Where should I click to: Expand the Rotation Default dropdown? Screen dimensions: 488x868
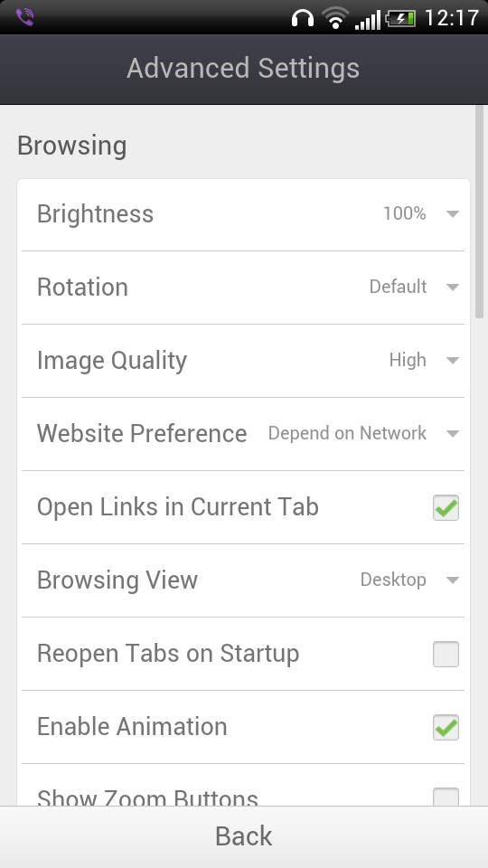414,287
